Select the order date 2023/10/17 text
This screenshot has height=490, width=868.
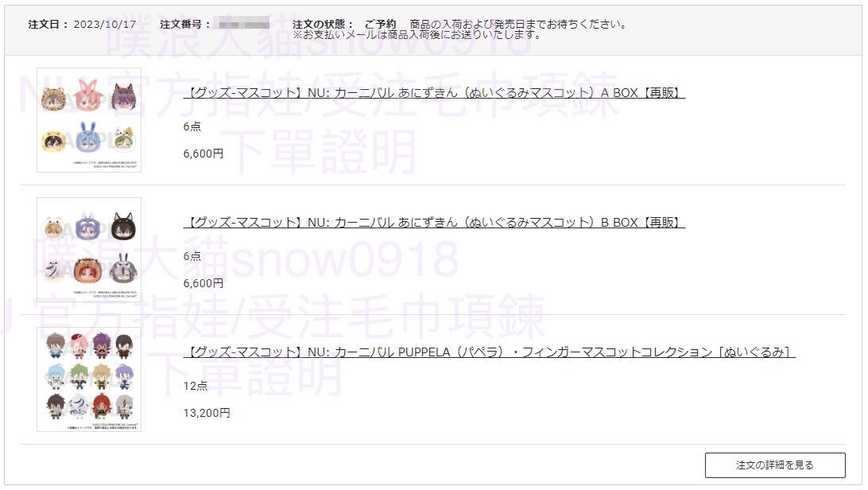(x=105, y=25)
